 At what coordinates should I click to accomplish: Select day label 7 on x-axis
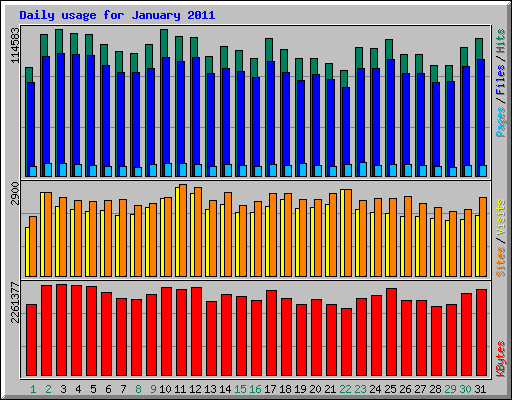point(123,389)
